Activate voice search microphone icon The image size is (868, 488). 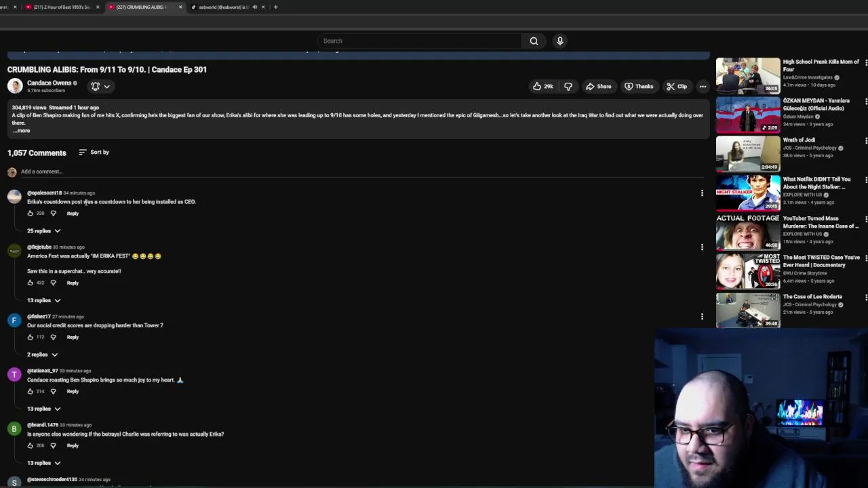(560, 41)
